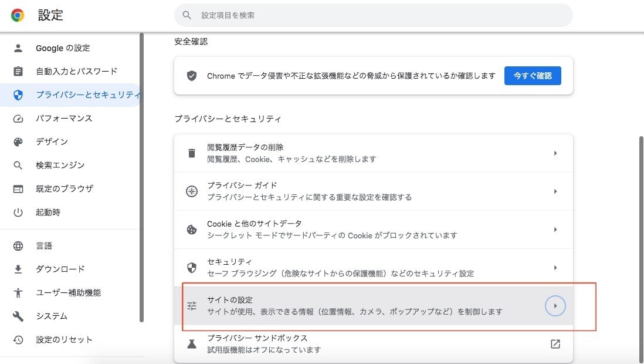Open システム settings

[52, 316]
